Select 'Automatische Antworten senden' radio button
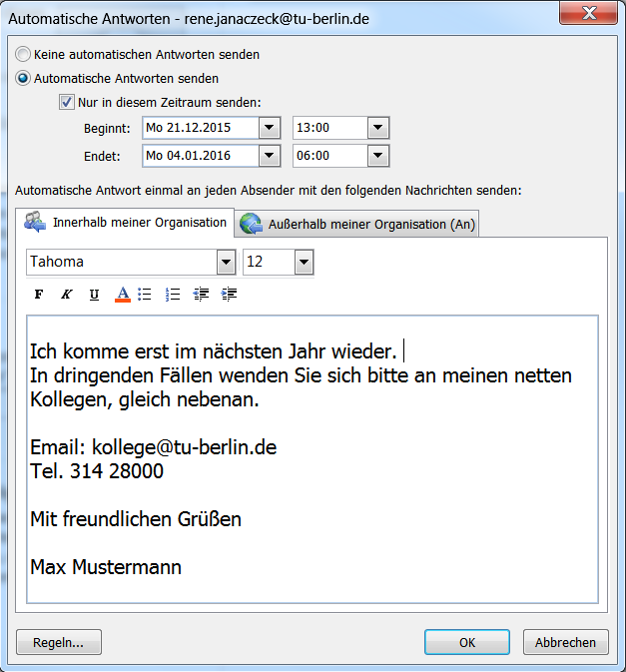Image resolution: width=626 pixels, height=672 pixels. (x=23, y=78)
